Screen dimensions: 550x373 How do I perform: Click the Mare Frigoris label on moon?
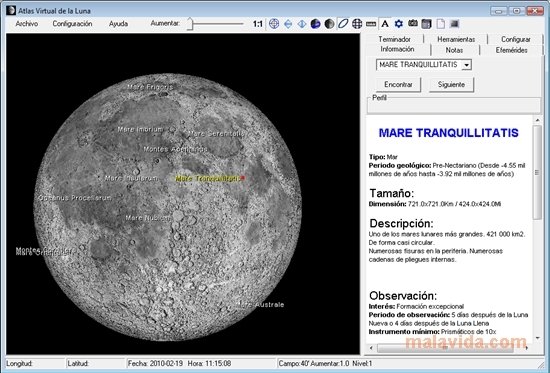tap(150, 87)
